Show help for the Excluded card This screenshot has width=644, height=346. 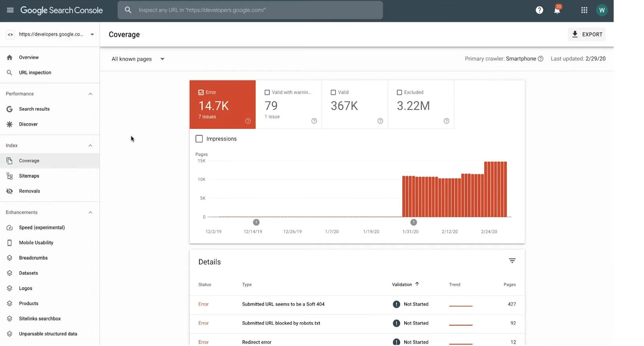[x=446, y=121]
